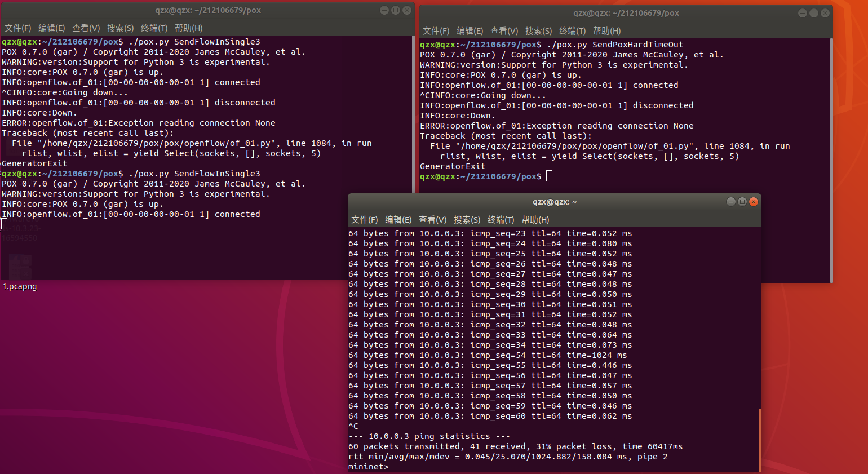868x474 pixels.
Task: Click the ping reply line with icmp_seq=55
Action: pos(490,365)
